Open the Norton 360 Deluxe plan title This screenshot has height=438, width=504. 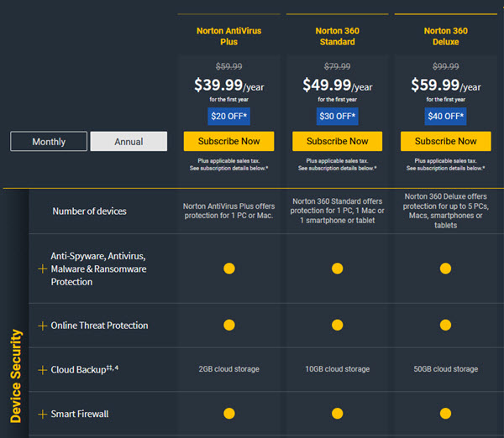[446, 36]
